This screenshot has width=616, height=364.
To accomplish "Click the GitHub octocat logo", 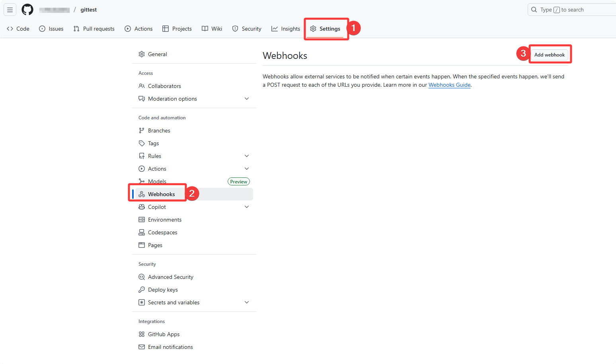I will (x=27, y=9).
